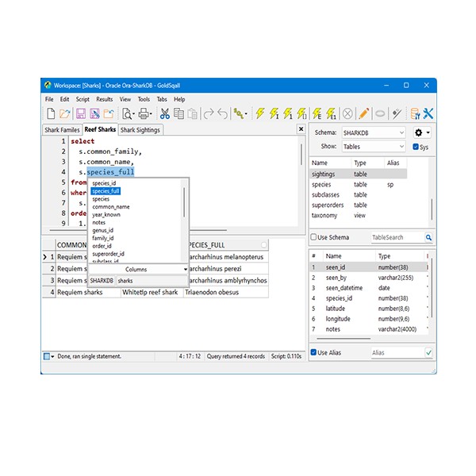Click the Open file folder icon
476x476 pixels.
point(66,114)
